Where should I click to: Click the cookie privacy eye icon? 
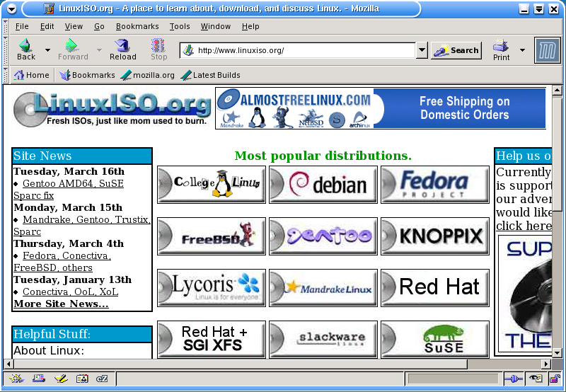click(536, 379)
